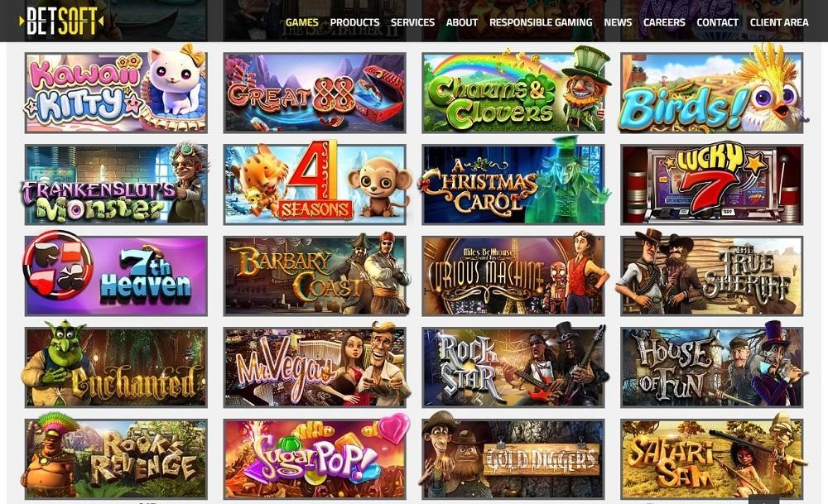828x504 pixels.
Task: Go to the Services page
Action: tap(412, 22)
